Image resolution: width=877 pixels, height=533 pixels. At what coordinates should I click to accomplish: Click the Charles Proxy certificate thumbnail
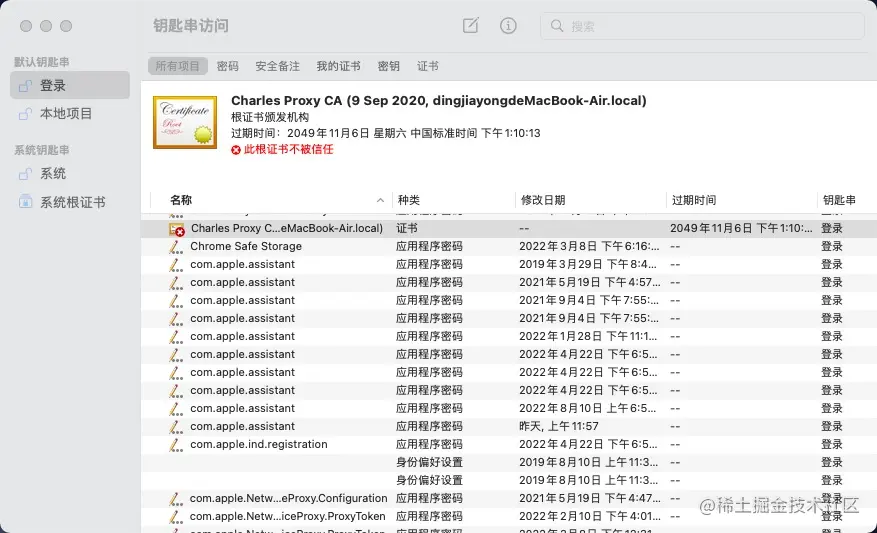(185, 122)
